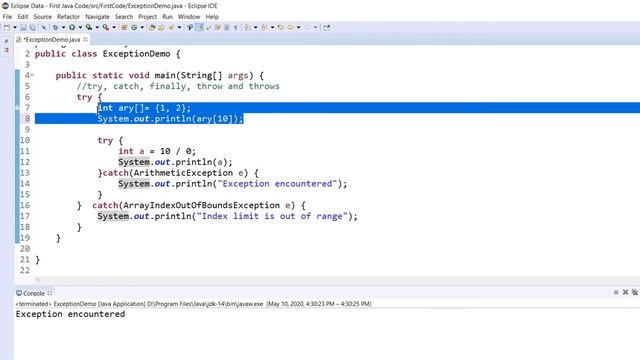Click the Next Annotation toolbar icon
The image size is (640, 360).
tap(247, 27)
